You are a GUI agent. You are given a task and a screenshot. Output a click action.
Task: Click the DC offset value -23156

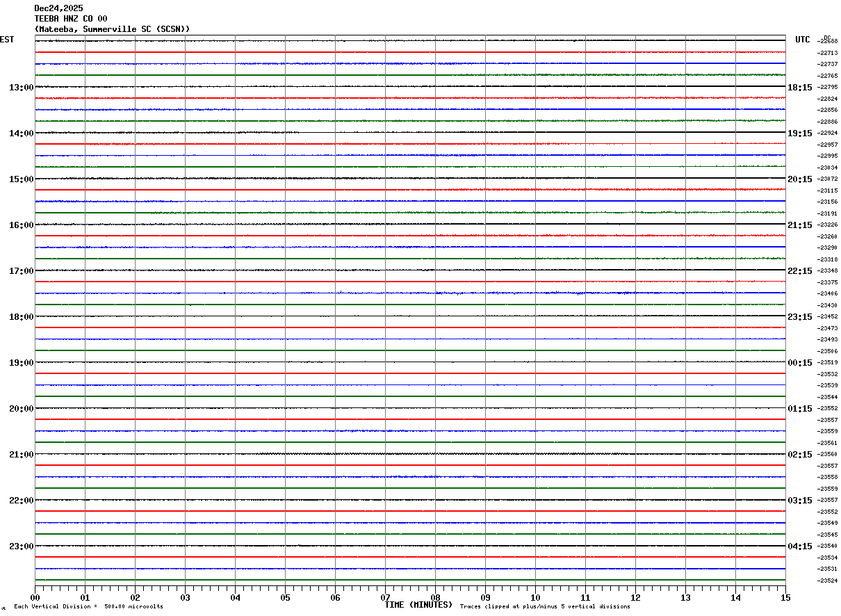827,202
